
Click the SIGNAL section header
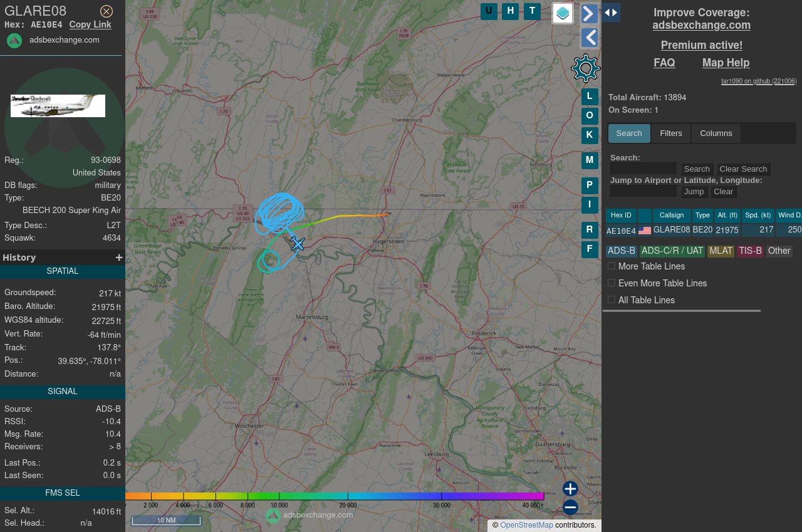coord(63,392)
